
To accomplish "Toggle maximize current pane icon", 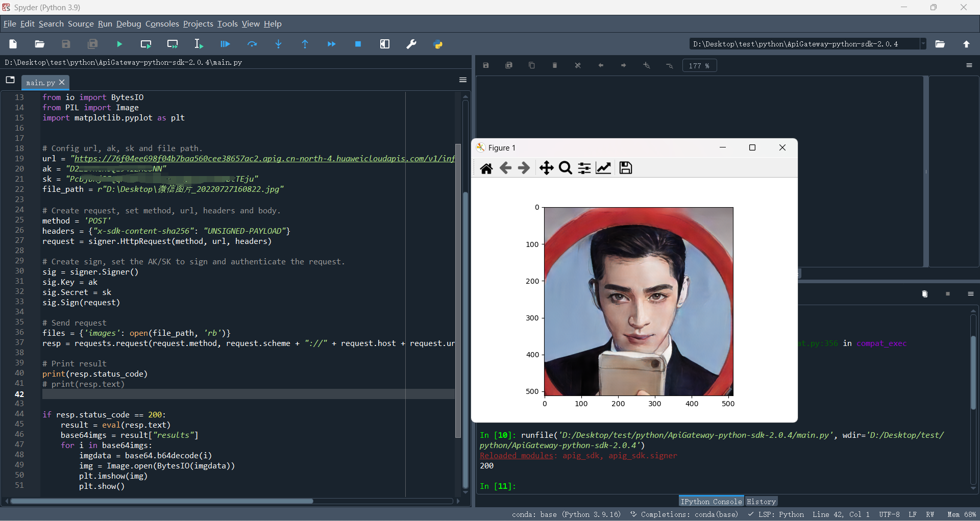I will click(x=385, y=44).
